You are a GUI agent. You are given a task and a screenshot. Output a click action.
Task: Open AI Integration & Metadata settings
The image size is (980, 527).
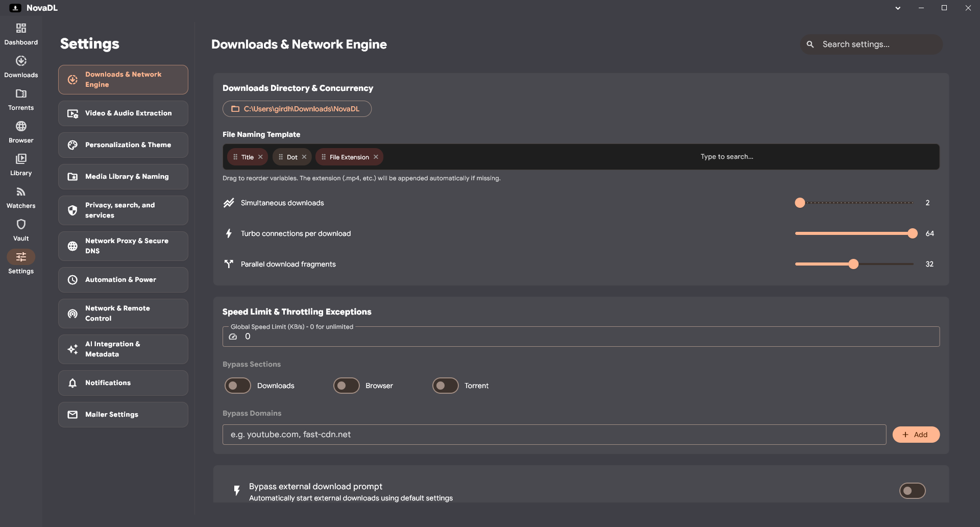coord(123,349)
